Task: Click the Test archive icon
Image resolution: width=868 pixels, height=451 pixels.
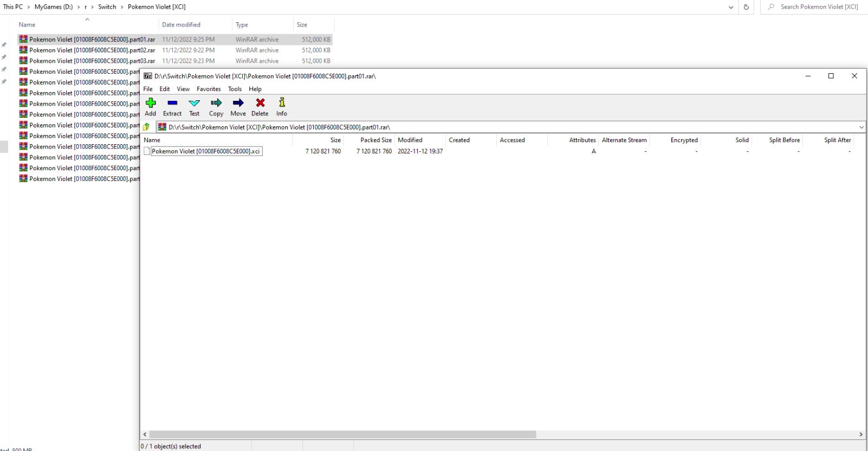Action: pos(194,103)
